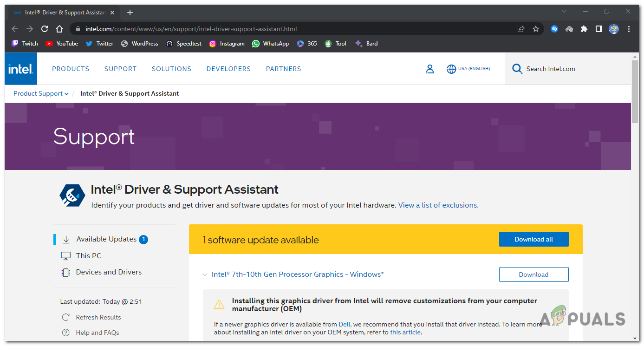644x346 pixels.
Task: Open the YouTube bookmark
Action: click(62, 44)
